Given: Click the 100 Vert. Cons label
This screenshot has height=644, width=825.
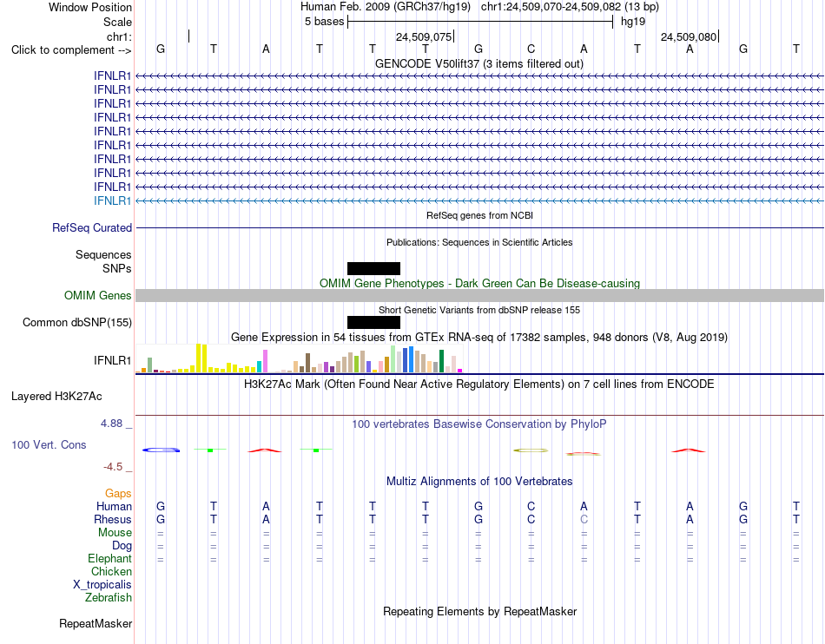Looking at the screenshot, I should (x=49, y=444).
